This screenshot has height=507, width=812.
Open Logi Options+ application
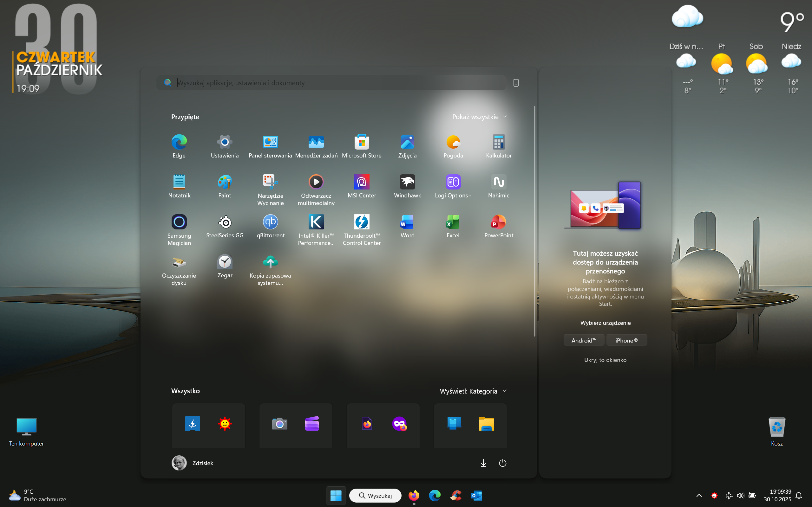click(453, 183)
